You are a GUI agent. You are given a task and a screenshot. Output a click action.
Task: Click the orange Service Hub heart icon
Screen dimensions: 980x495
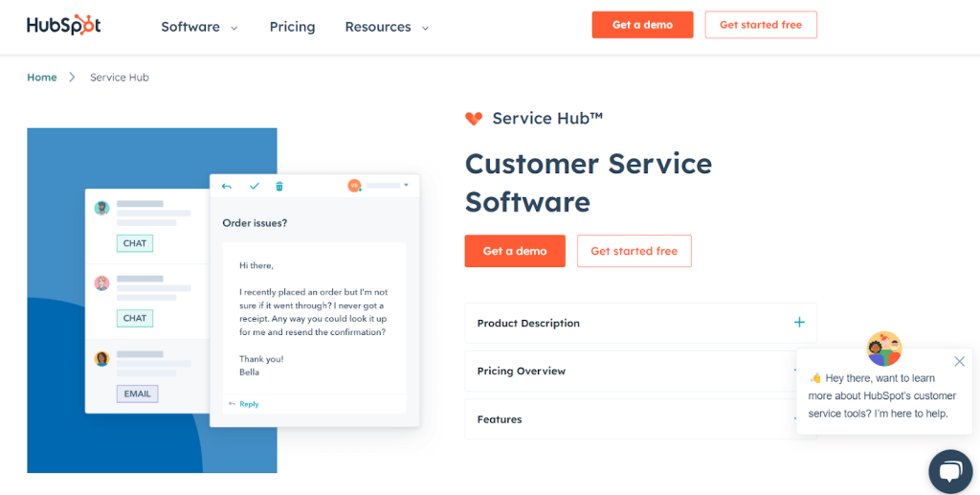[x=474, y=119]
